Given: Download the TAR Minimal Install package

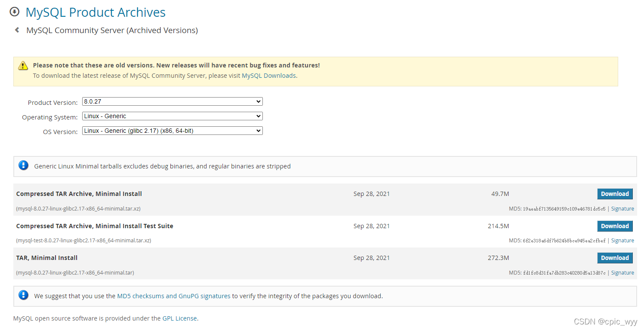Looking at the screenshot, I should (615, 258).
